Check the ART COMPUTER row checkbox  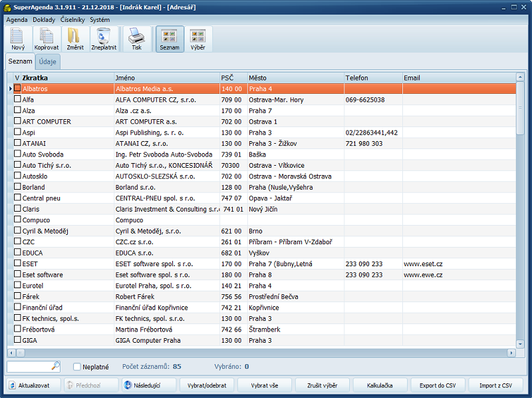click(17, 121)
